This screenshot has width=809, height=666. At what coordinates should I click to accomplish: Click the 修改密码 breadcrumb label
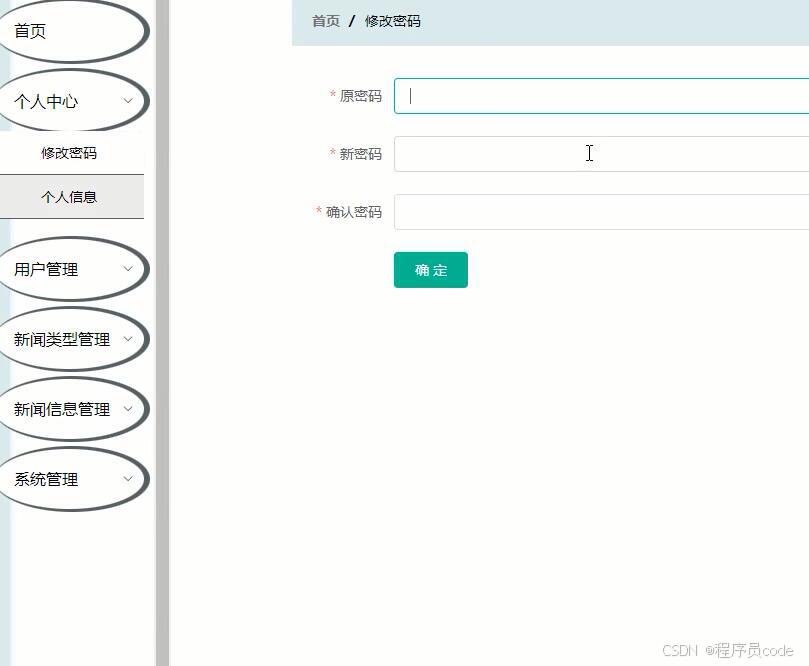[x=393, y=20]
